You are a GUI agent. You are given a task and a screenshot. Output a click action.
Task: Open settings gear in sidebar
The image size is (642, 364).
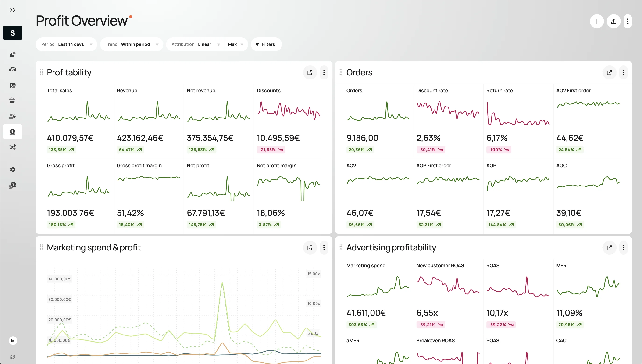point(13,169)
